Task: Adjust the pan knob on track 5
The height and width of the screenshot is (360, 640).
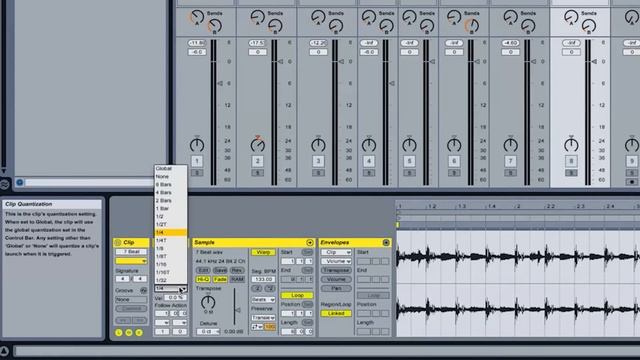Action: 409,145
